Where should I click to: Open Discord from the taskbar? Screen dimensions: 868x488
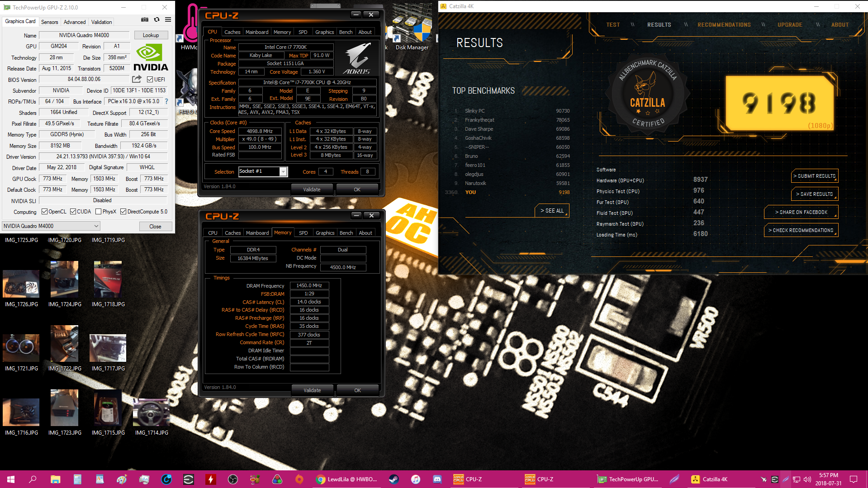pyautogui.click(x=437, y=479)
